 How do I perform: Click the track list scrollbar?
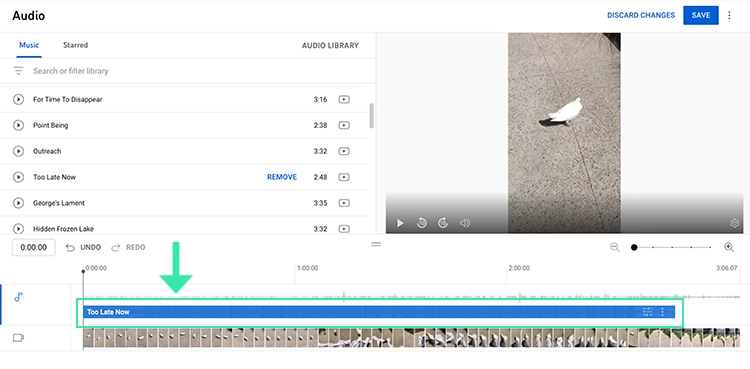tap(371, 115)
